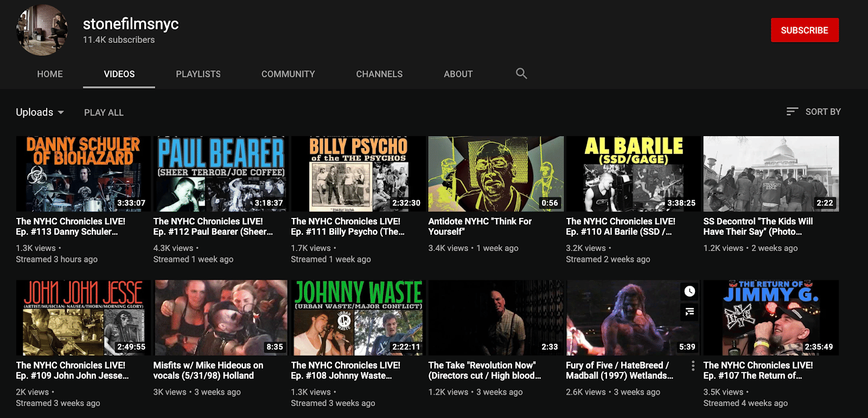Viewport: 868px width, 418px height.
Task: Switch to the Playlists tab
Action: point(198,74)
